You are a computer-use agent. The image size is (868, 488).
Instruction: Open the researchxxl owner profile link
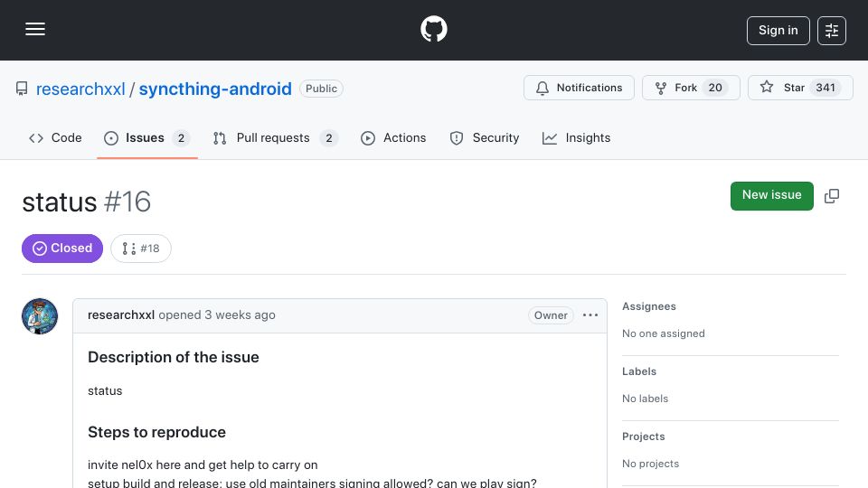[80, 89]
